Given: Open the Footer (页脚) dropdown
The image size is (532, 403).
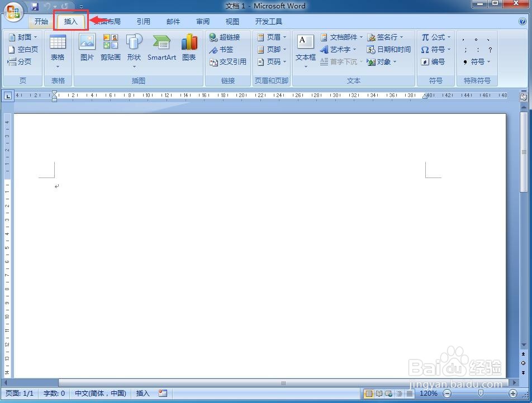Looking at the screenshot, I should pos(272,50).
